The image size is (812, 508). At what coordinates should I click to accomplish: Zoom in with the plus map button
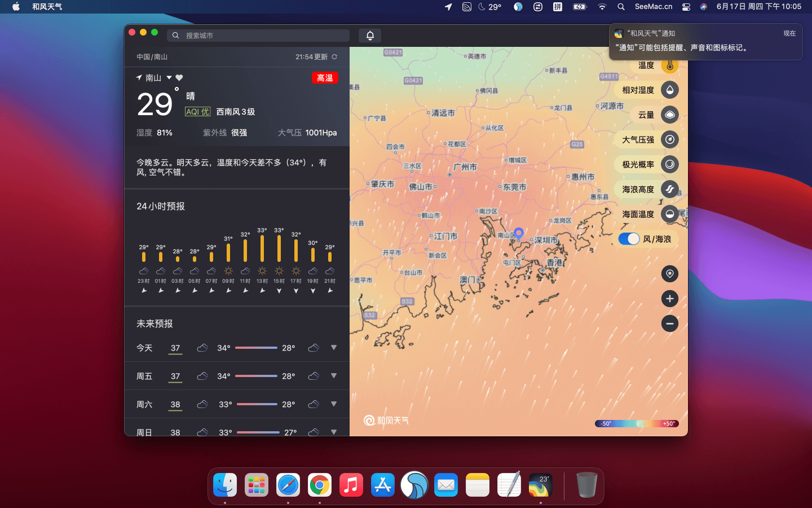[x=669, y=299]
